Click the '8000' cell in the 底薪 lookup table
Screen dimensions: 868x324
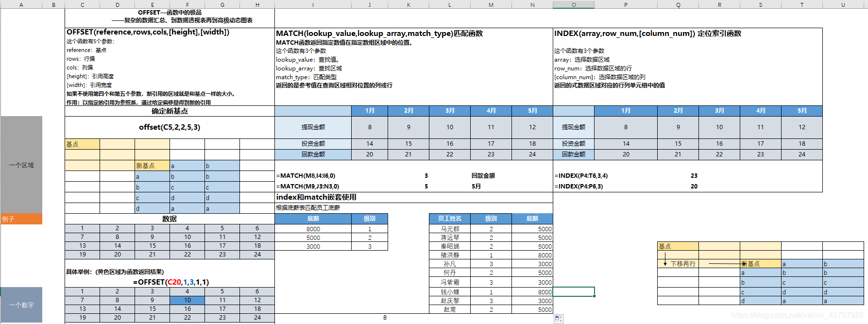pyautogui.click(x=313, y=229)
